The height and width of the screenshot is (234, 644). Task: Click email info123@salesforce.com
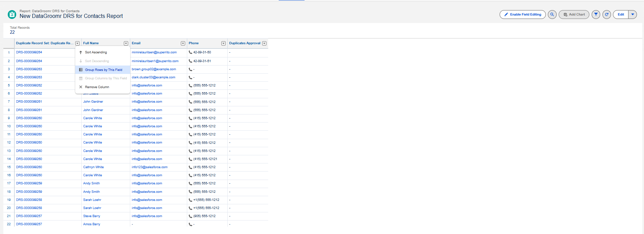[149, 167]
